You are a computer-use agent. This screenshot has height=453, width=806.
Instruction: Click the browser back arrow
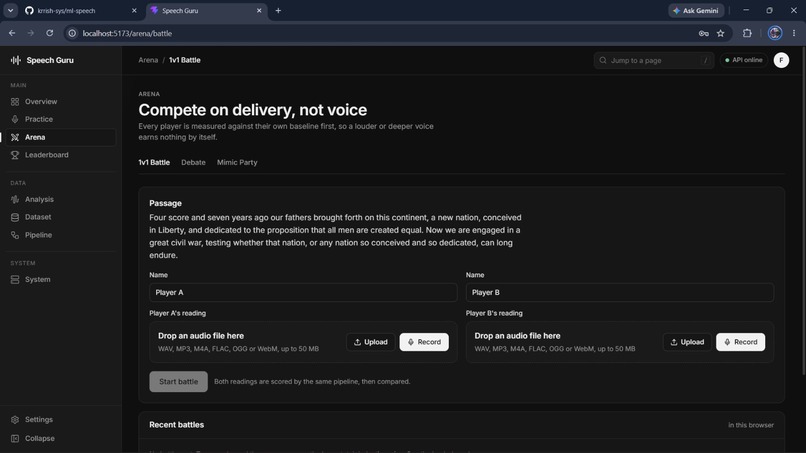pos(12,33)
